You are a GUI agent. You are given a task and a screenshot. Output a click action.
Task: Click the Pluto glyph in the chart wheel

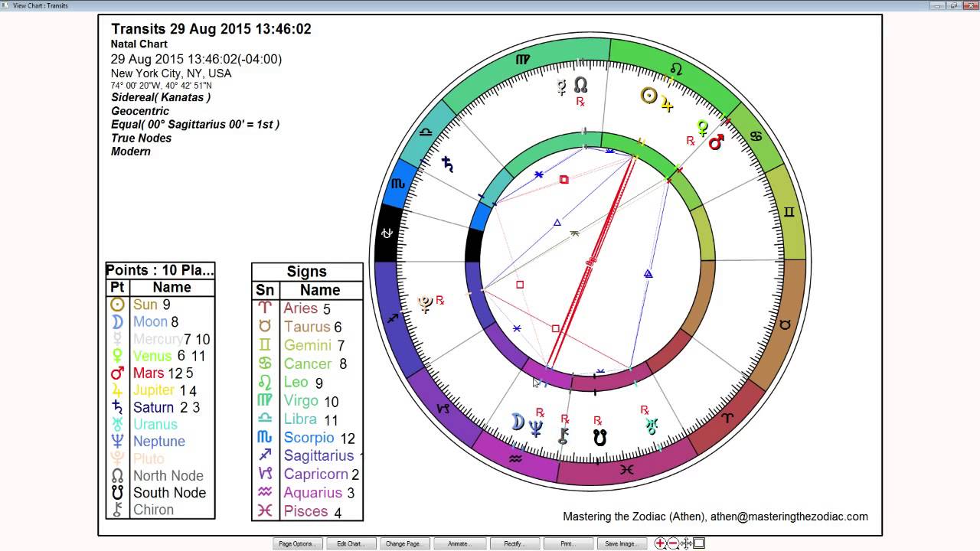click(426, 305)
